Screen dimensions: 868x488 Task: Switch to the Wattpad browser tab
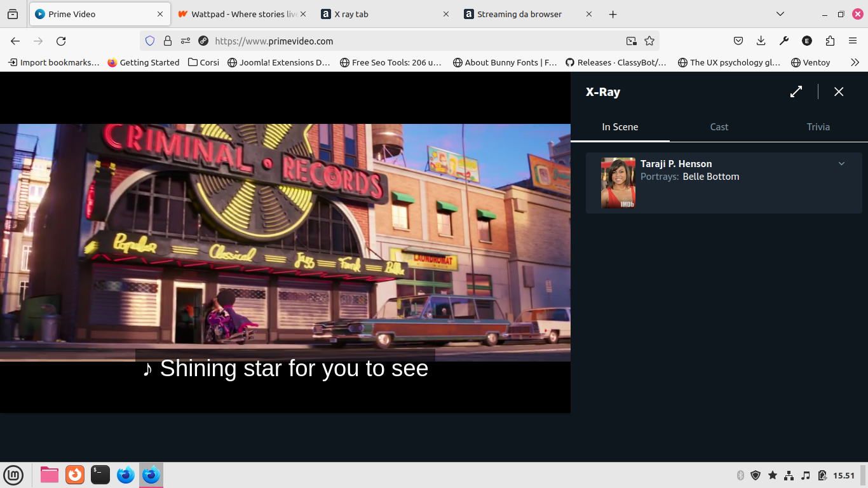(241, 14)
